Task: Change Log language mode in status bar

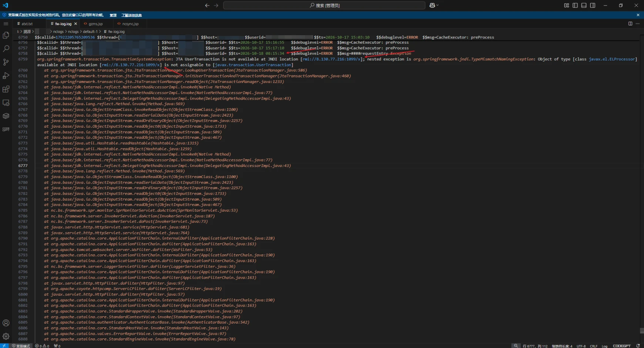Action: [604, 346]
